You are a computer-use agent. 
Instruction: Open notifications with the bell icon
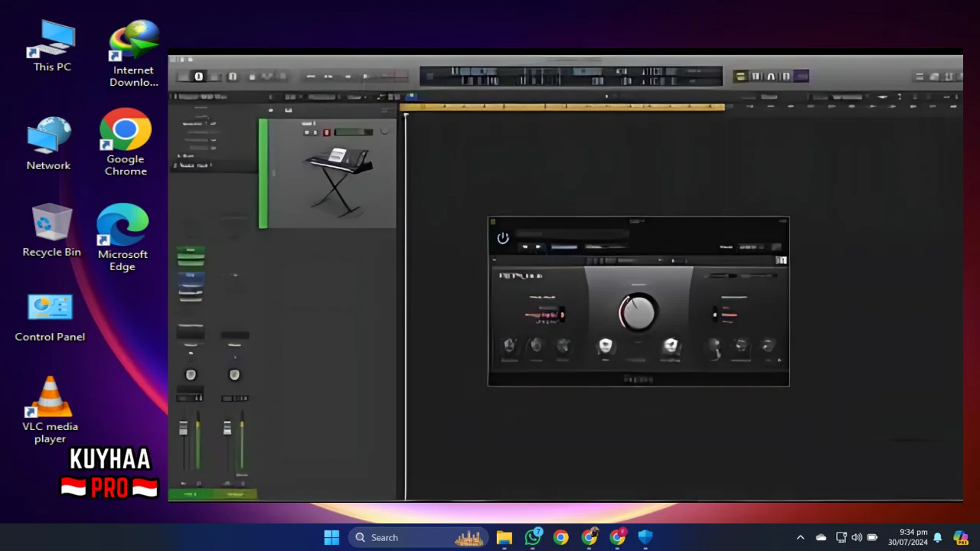pos(937,537)
